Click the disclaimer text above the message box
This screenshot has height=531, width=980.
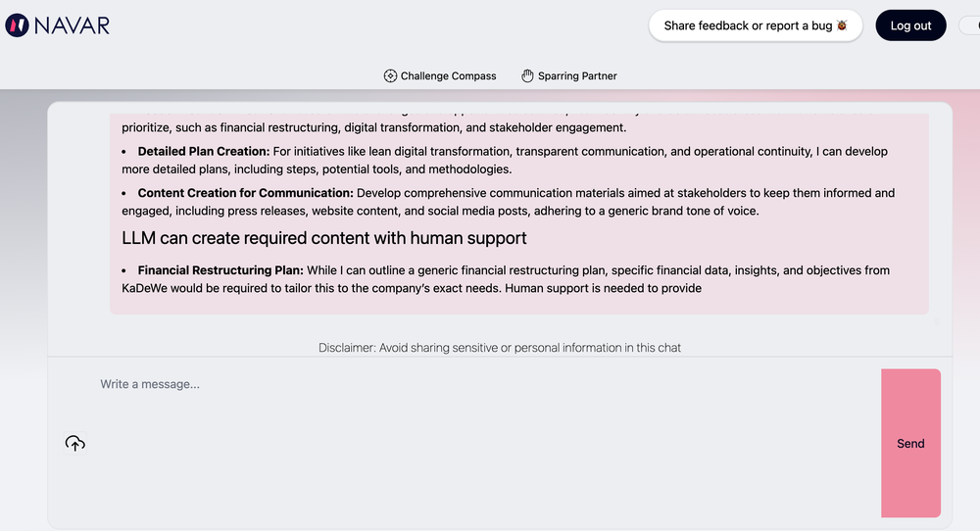pos(499,348)
